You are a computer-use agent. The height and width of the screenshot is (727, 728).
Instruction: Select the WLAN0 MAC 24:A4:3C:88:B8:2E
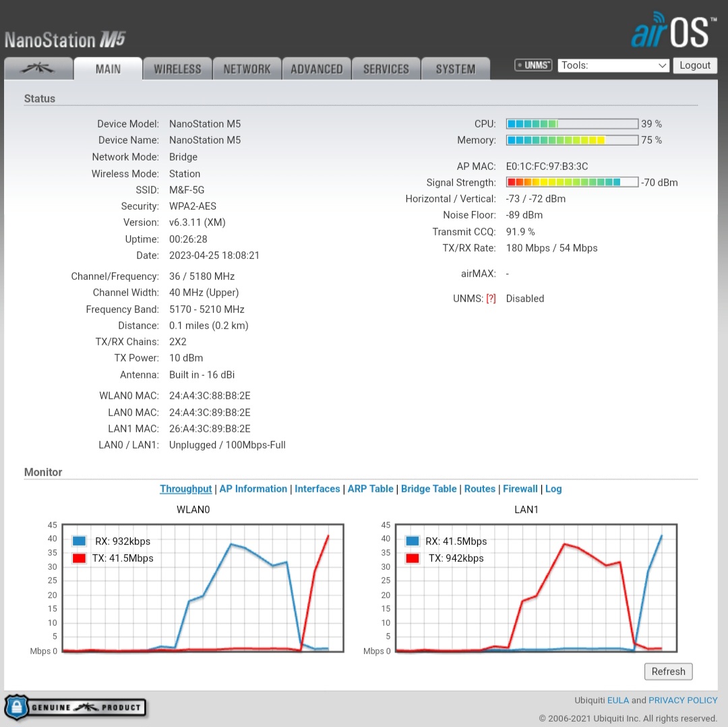pyautogui.click(x=210, y=396)
